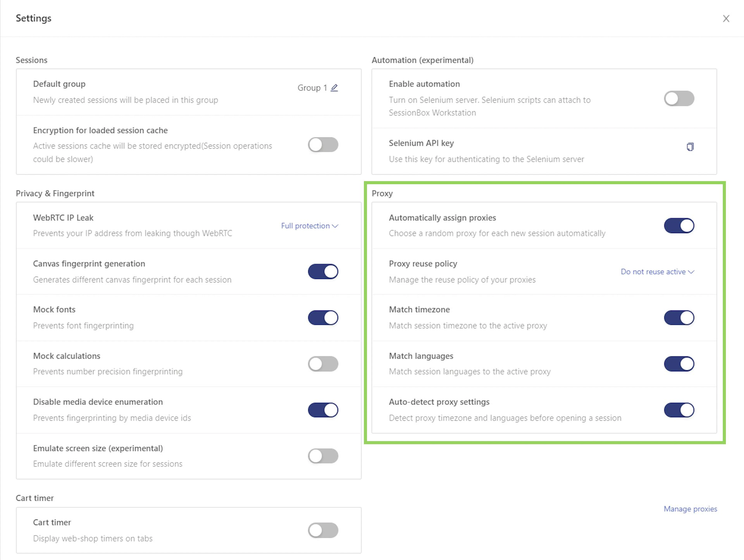The width and height of the screenshot is (744, 560).
Task: Toggle Automatically assign proxies
Action: point(679,225)
